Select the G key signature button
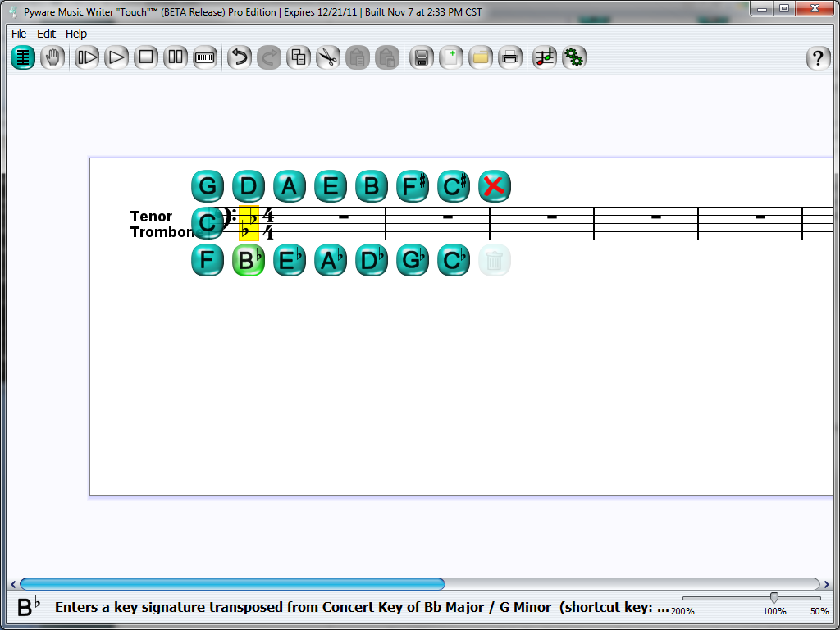 coord(208,186)
